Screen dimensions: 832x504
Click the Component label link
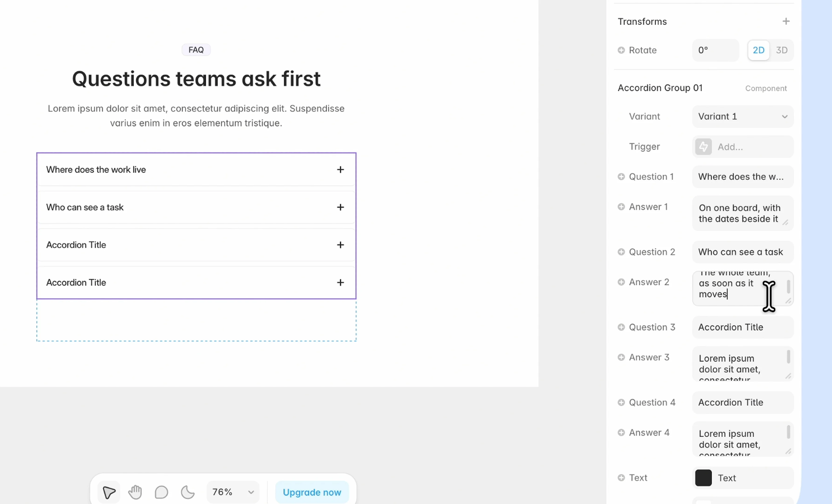pyautogui.click(x=766, y=88)
